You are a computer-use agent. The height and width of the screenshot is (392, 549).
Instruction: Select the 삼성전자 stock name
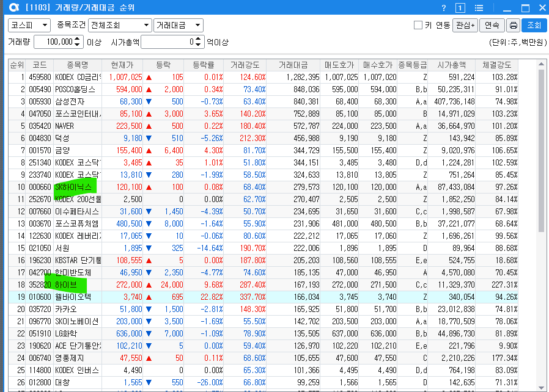pos(70,102)
